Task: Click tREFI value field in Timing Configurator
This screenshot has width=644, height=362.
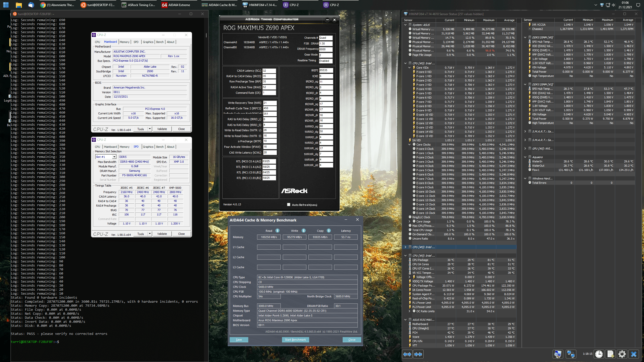Action: (326, 70)
